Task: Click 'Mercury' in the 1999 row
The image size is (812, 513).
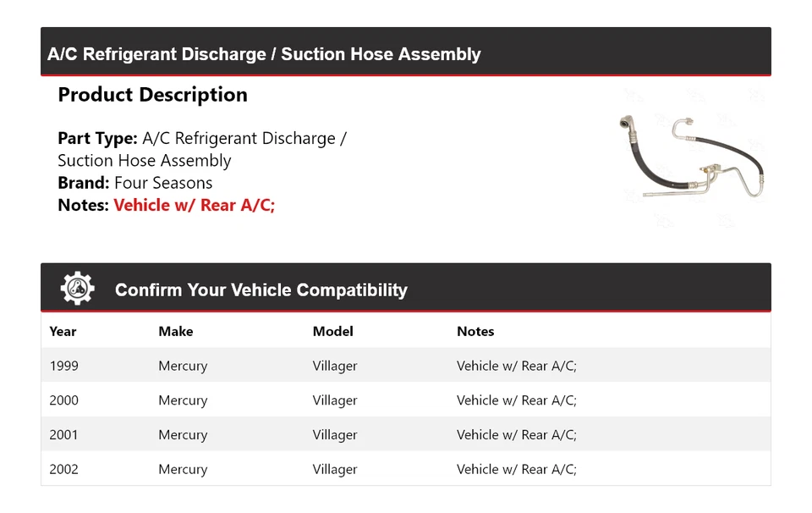Action: coord(183,366)
